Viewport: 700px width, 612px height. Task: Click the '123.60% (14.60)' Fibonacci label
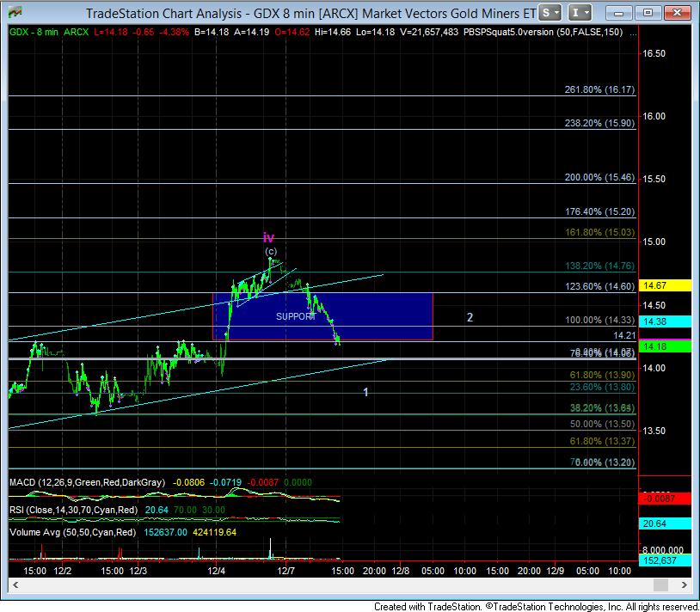599,286
